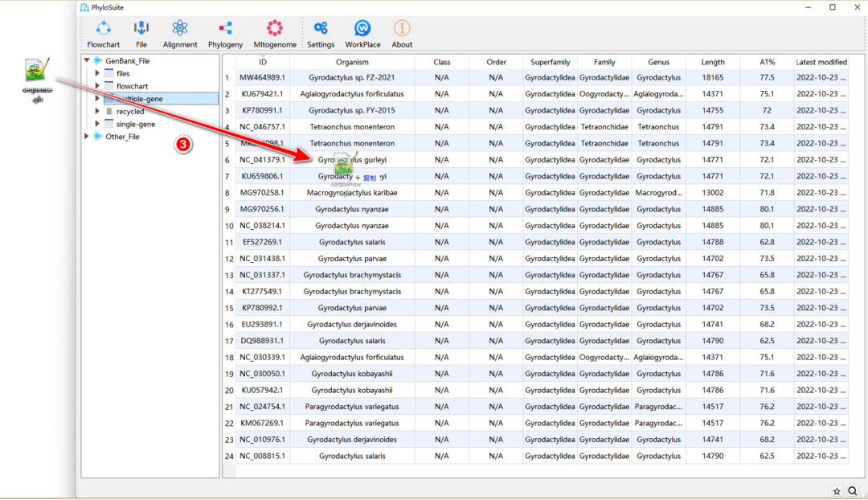The width and height of the screenshot is (868, 500).
Task: Sort table by Family column header
Action: tap(604, 62)
